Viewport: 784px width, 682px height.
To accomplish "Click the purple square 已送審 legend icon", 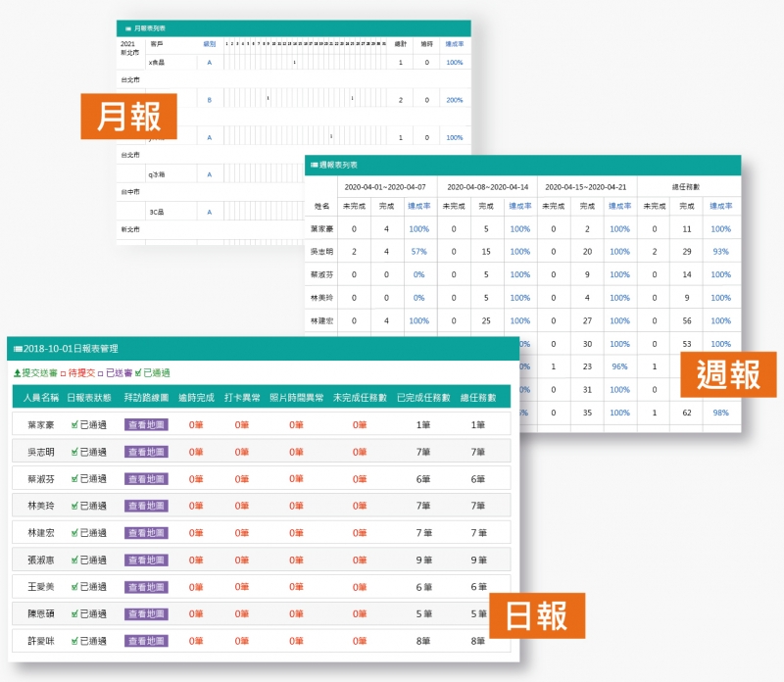I will (x=100, y=373).
